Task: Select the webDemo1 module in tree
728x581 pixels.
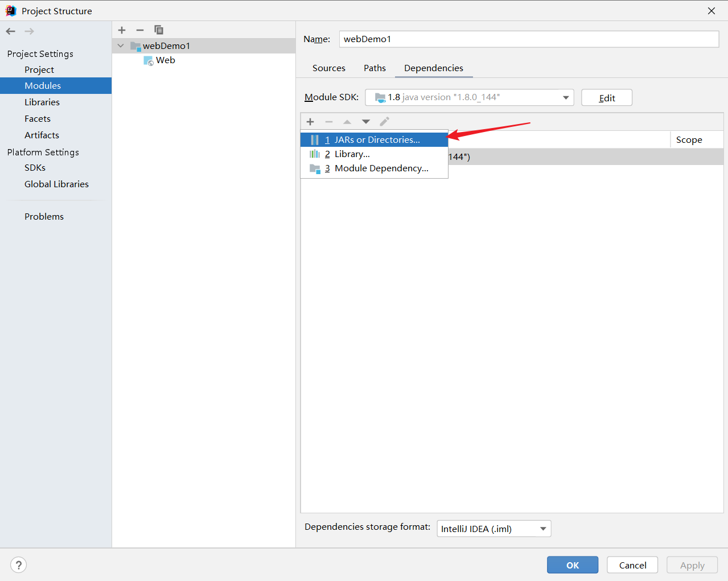Action: (x=204, y=46)
